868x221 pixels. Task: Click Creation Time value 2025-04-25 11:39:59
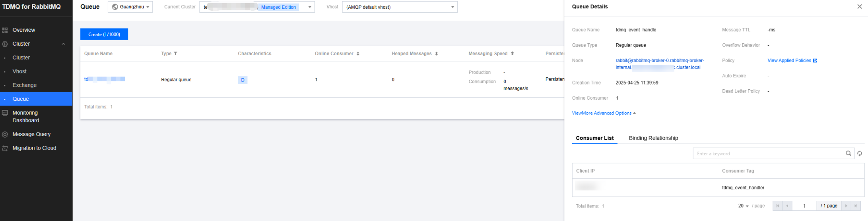coord(637,83)
